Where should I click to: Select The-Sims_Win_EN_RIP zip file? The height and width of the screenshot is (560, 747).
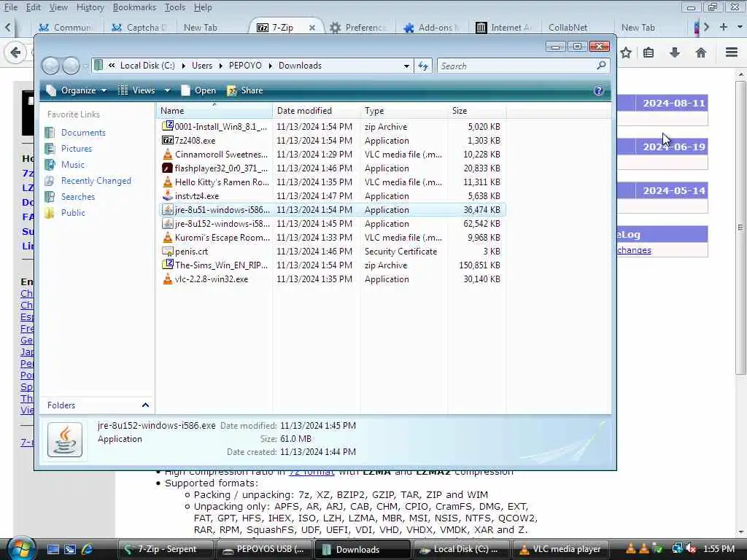click(332, 265)
